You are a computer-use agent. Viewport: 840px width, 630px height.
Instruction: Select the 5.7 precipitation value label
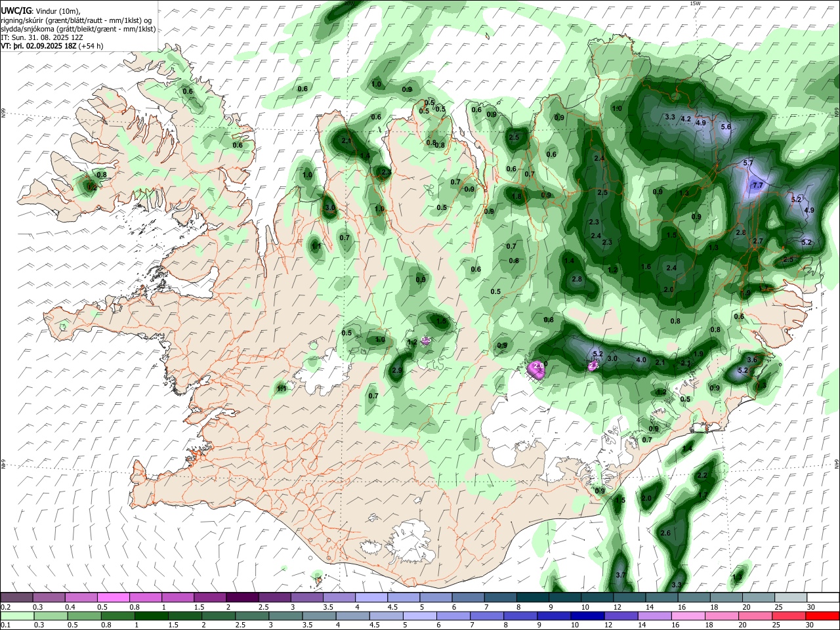coord(748,162)
